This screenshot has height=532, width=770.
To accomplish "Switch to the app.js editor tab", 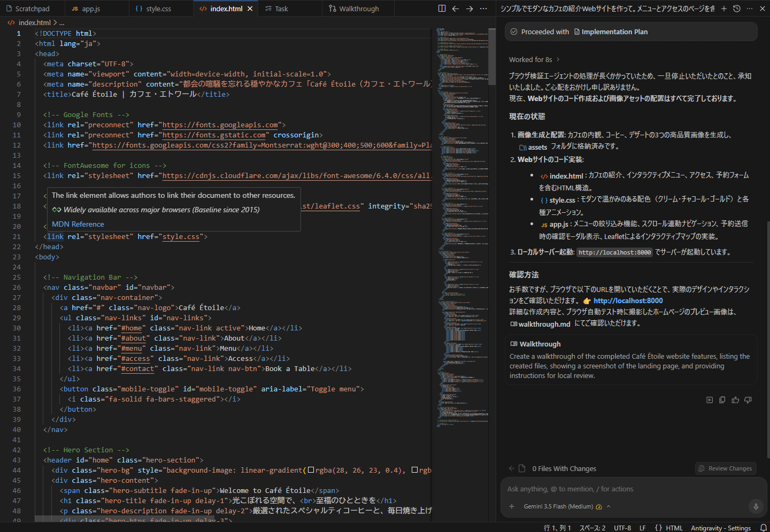I will (91, 9).
